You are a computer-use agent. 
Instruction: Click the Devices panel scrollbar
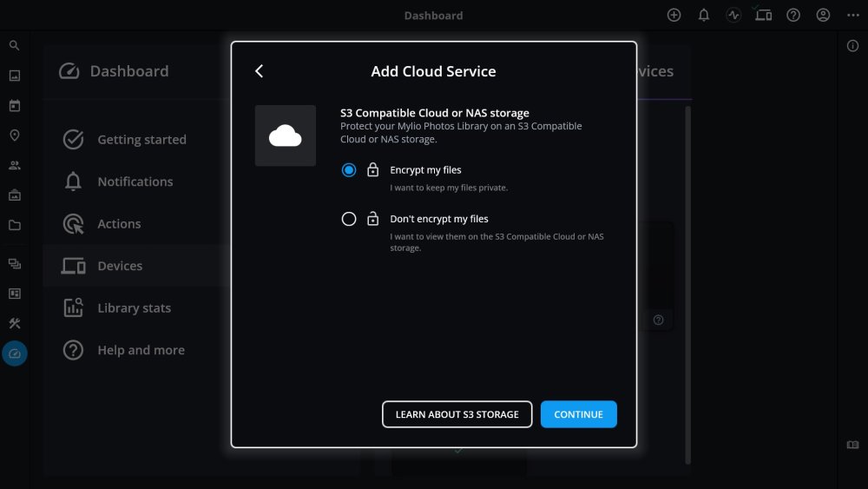687,285
